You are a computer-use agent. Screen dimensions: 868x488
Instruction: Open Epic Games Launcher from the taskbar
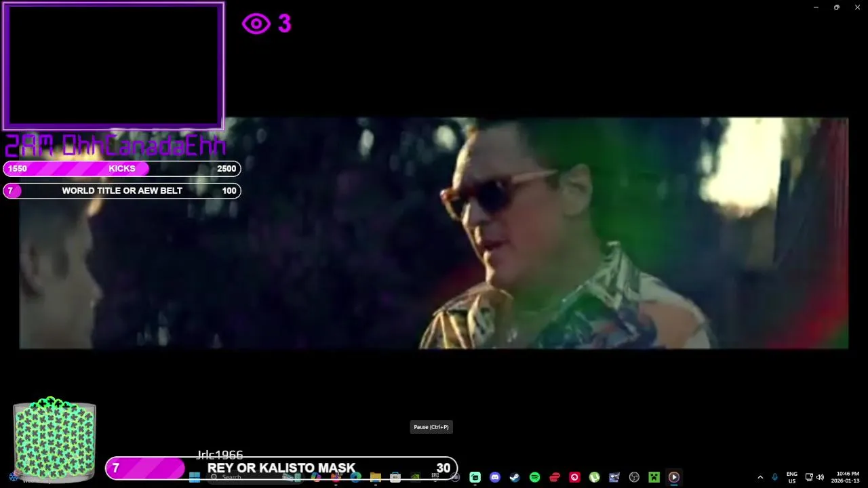click(x=435, y=477)
